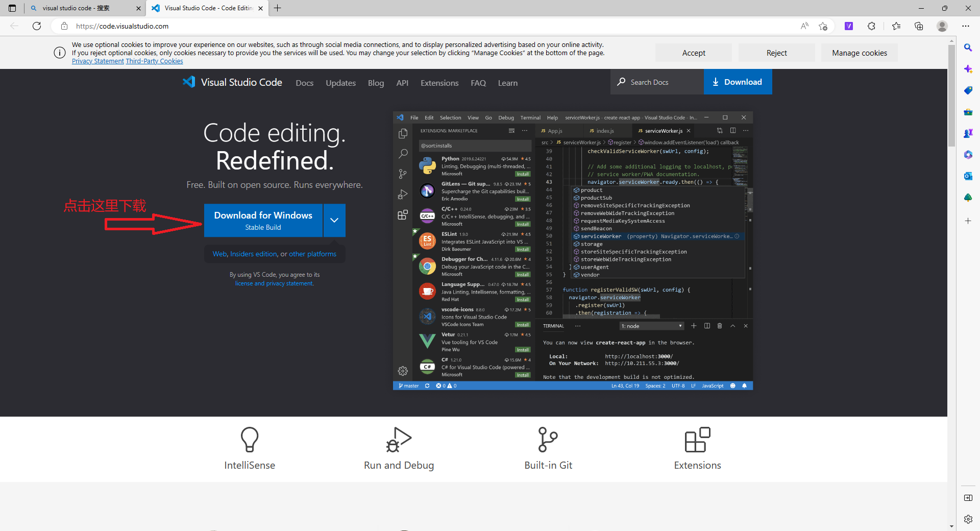980x531 pixels.
Task: Open sidebar settings gear icon
Action: [x=968, y=519]
